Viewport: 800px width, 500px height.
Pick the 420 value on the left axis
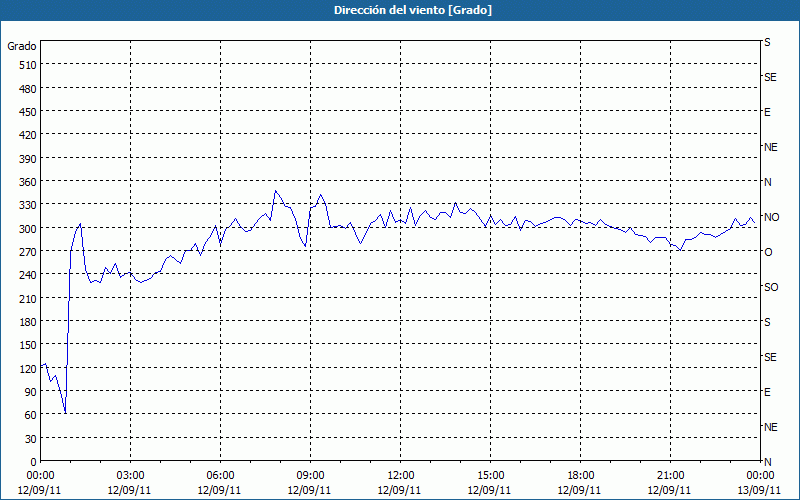[28, 135]
